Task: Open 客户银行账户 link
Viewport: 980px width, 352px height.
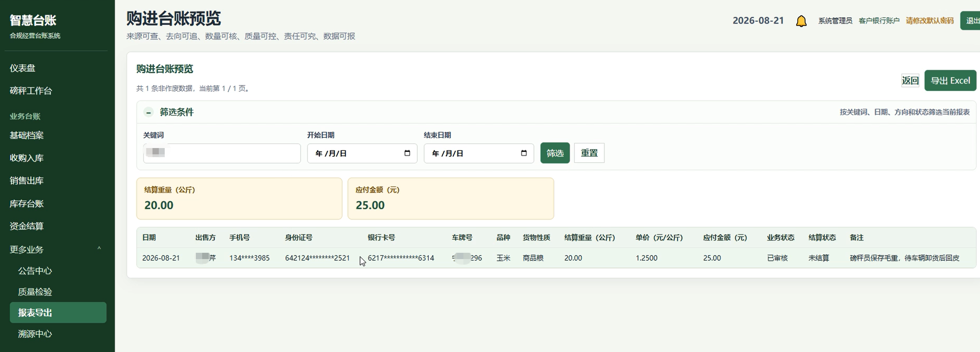Action: (x=879, y=20)
